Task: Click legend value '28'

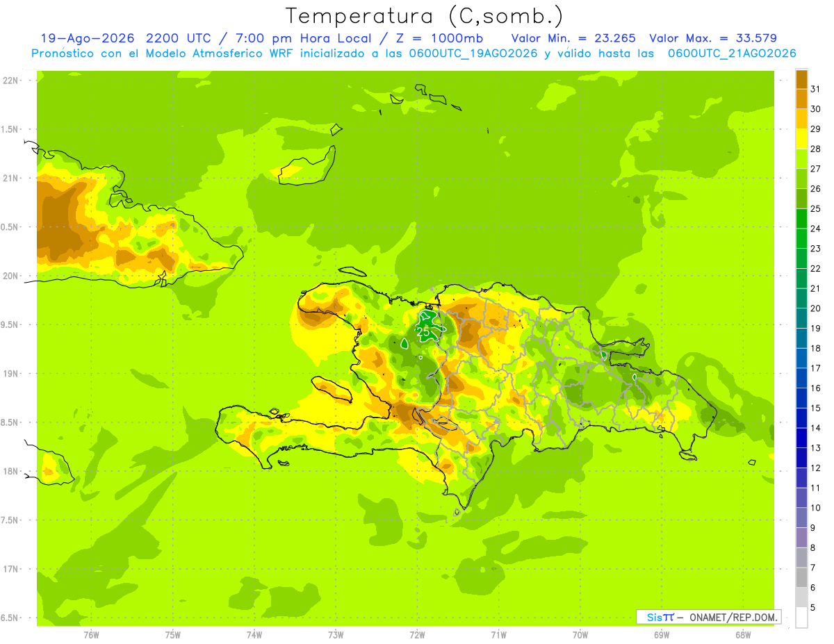Action: [x=816, y=149]
